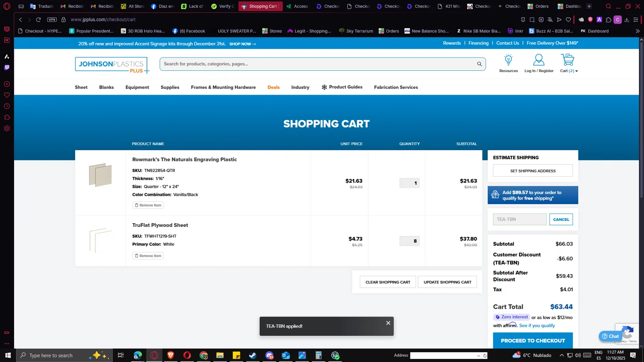The width and height of the screenshot is (644, 362).
Task: Click quantity field for Rowmark's Engraving Plastic
Action: [409, 183]
